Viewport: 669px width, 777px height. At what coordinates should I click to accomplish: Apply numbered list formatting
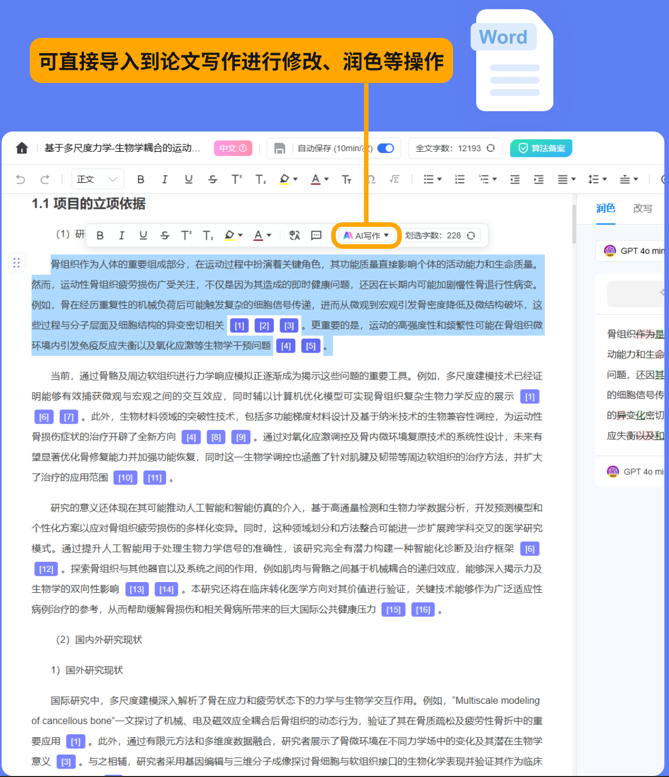(x=460, y=179)
